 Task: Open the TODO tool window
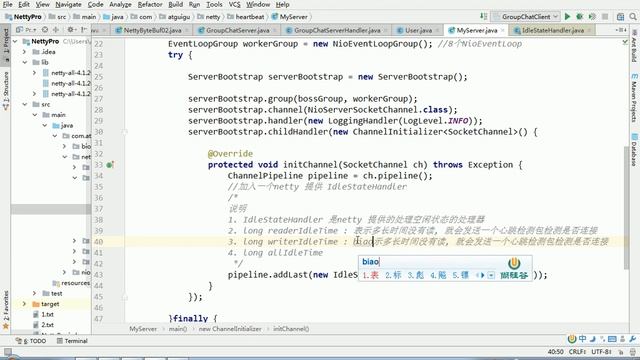click(x=31, y=341)
